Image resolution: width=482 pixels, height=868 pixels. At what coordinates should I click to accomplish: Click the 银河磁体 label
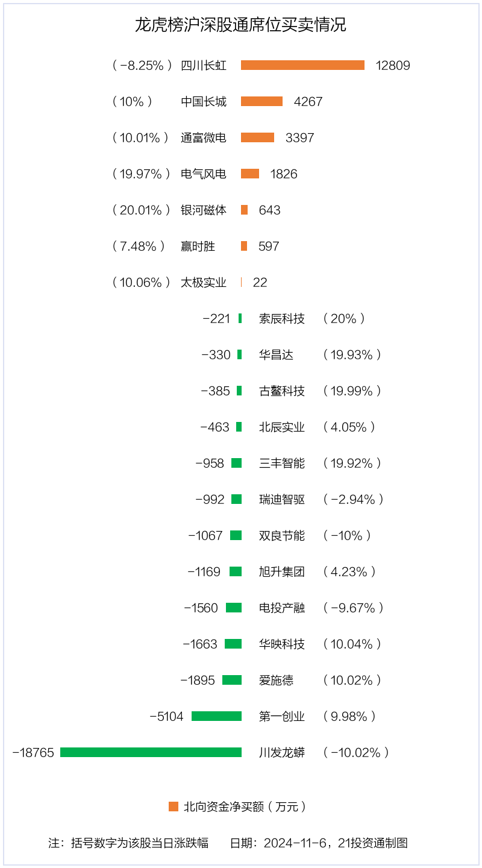(204, 210)
